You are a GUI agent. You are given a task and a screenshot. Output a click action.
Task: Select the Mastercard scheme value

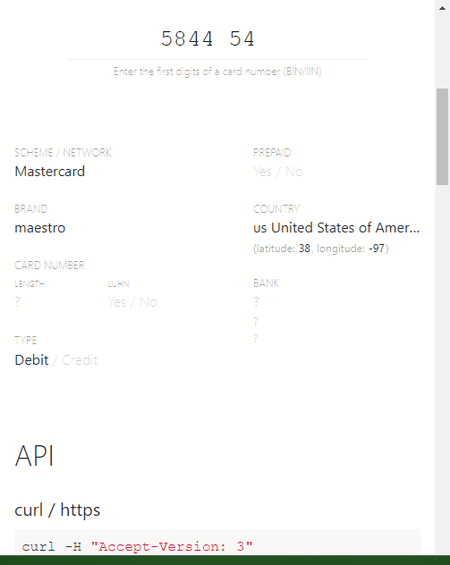50,172
